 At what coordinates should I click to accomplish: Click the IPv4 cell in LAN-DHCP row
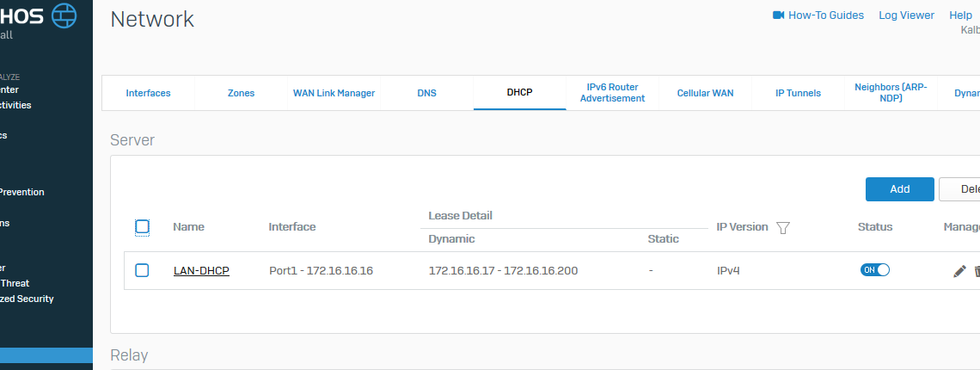(x=729, y=271)
